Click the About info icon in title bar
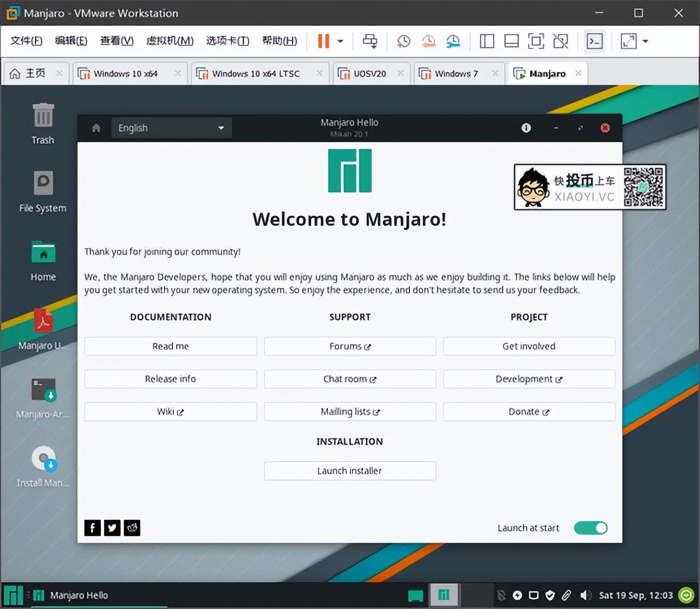 [x=526, y=128]
